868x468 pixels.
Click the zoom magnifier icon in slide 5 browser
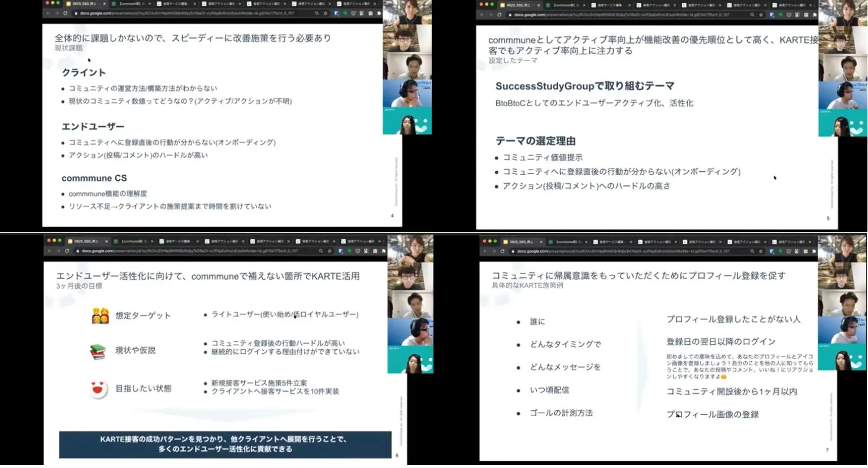752,15
